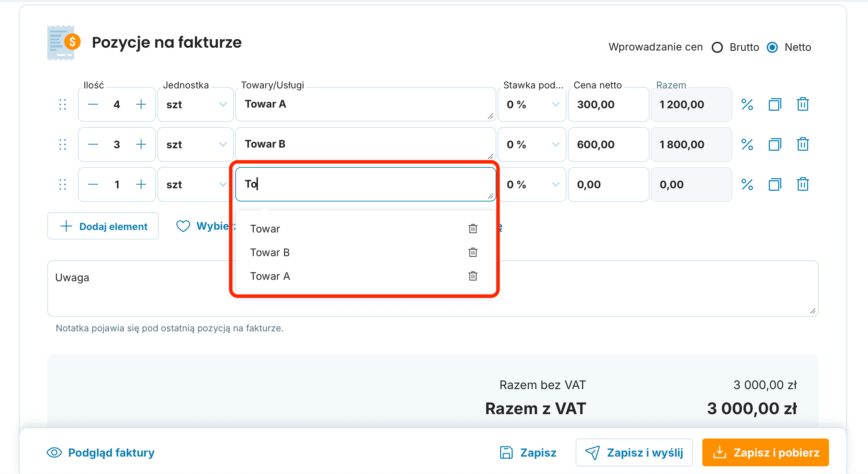Remove 'Towar' suggestion with its trash icon
This screenshot has height=474, width=868.
(x=473, y=229)
